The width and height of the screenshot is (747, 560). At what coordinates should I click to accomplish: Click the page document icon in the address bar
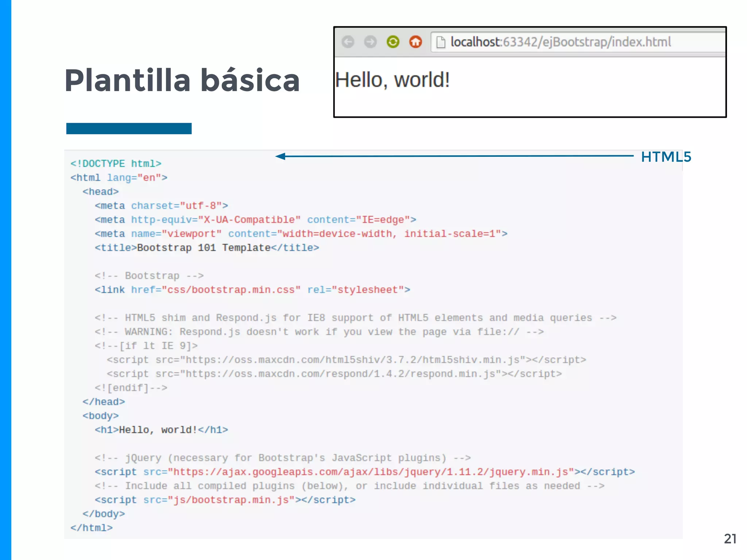pos(441,42)
